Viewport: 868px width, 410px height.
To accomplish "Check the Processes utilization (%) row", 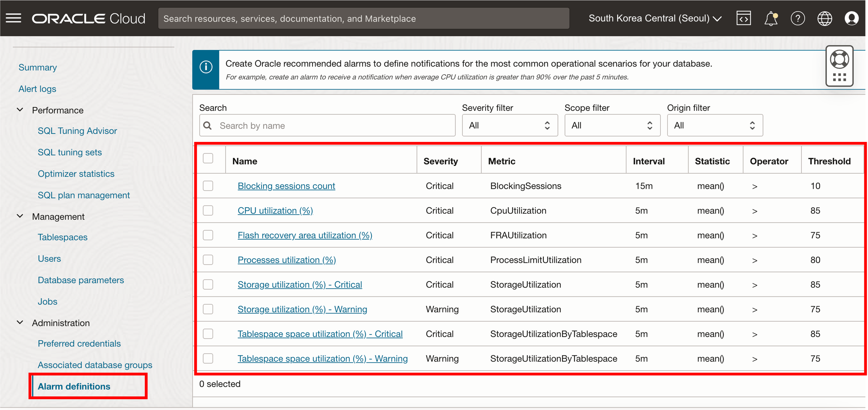I will (208, 260).
